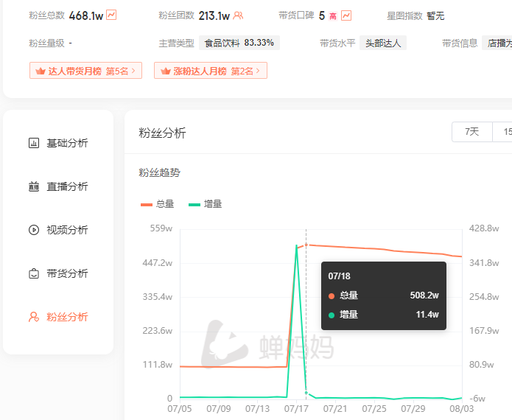Click the green 增量 peak on the chart
The image size is (512, 420).
pos(297,246)
